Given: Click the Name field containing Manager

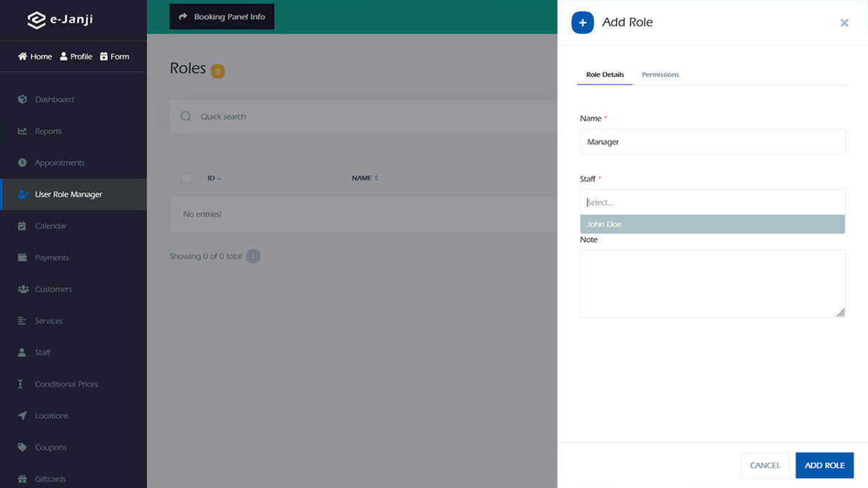Looking at the screenshot, I should 712,142.
